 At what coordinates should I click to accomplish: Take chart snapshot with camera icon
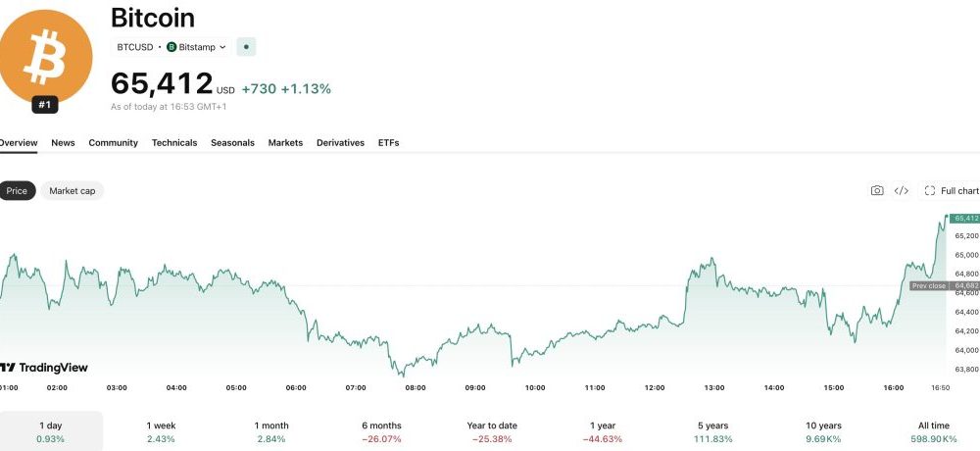[877, 191]
